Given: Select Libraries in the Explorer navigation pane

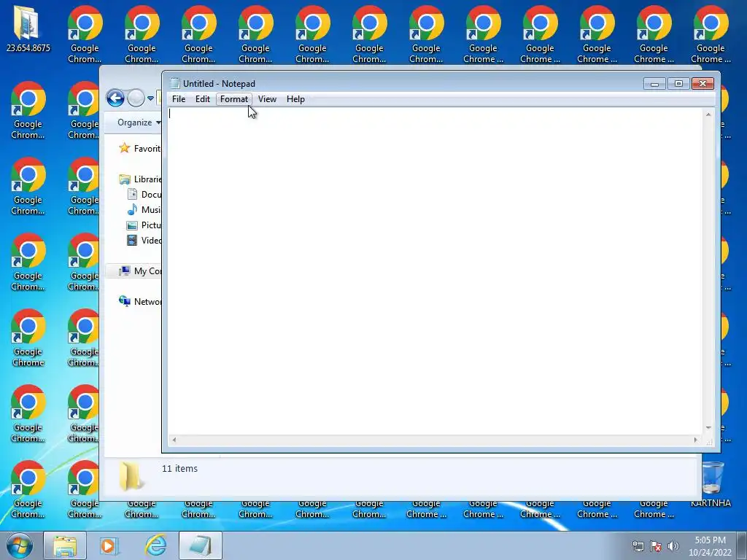Looking at the screenshot, I should click(140, 179).
